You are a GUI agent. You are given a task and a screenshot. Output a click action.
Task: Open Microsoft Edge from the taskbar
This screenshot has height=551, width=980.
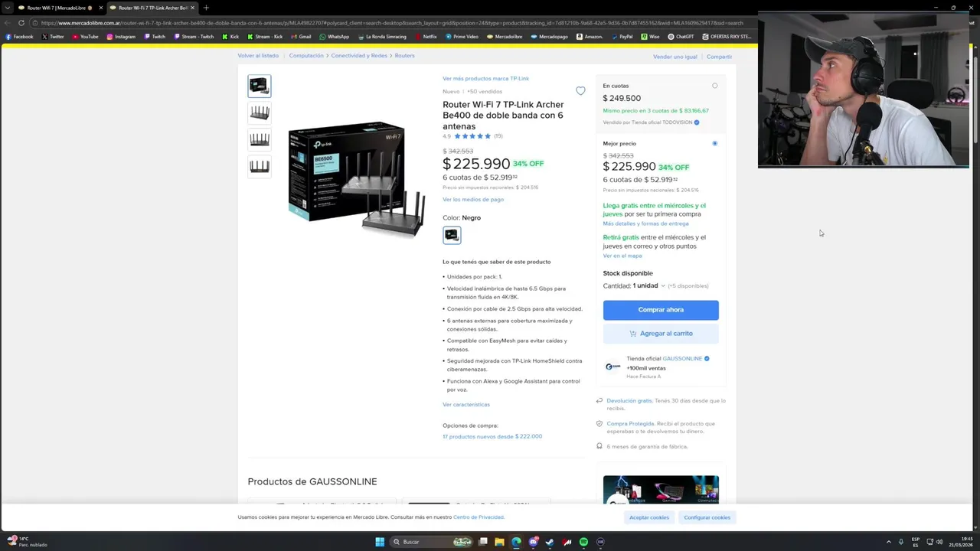click(516, 542)
